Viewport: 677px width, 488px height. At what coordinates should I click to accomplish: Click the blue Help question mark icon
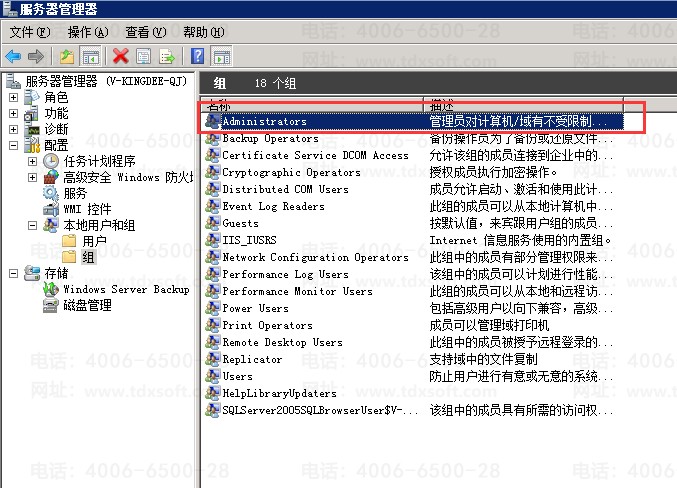pos(198,56)
